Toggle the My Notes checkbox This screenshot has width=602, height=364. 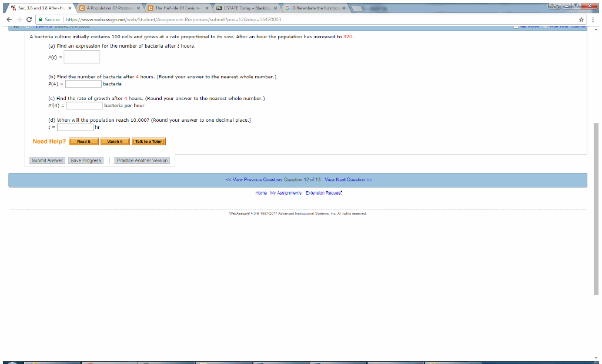click(516, 26)
